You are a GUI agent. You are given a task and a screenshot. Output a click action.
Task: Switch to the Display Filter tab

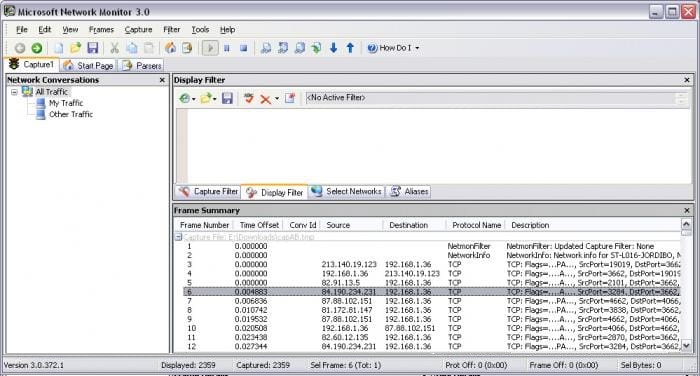tap(275, 192)
